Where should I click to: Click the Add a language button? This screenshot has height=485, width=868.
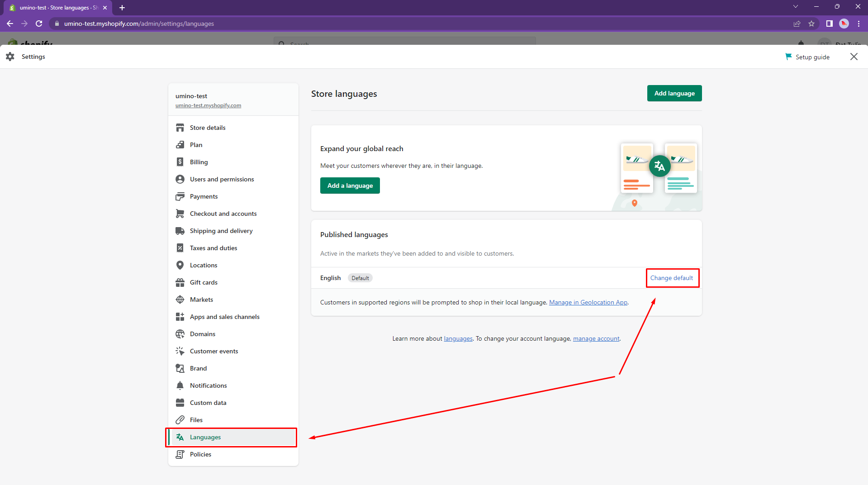[x=350, y=185]
